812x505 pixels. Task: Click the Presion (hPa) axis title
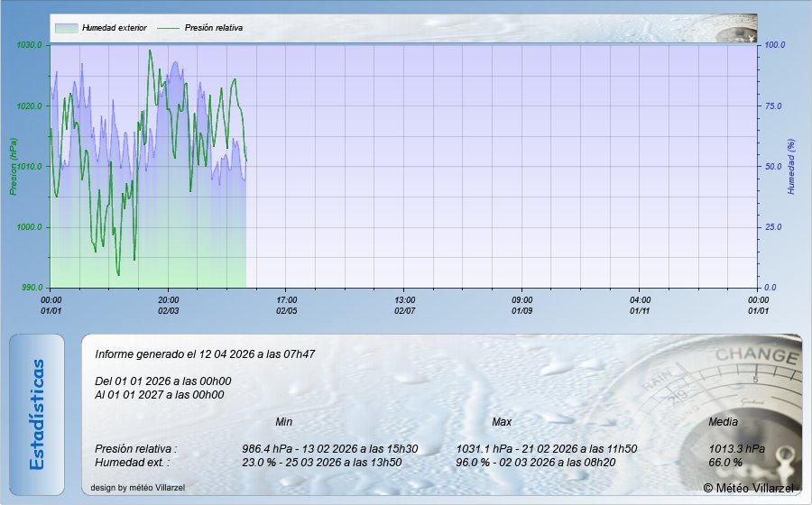tap(13, 167)
